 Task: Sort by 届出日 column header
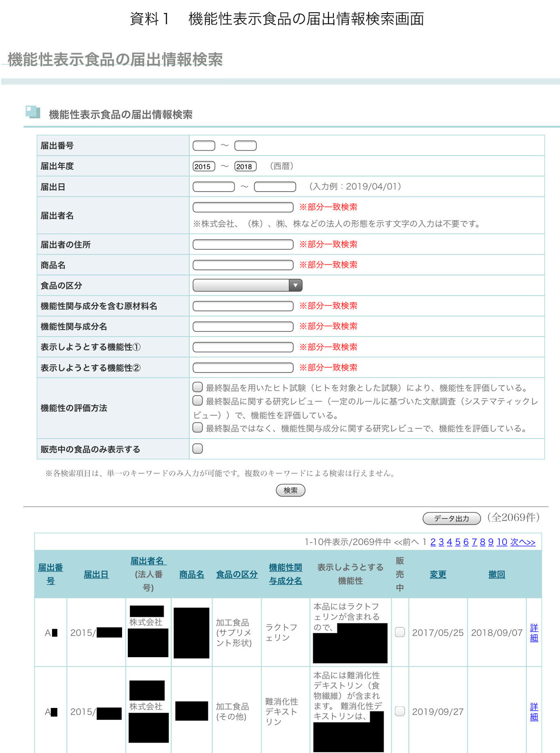96,574
